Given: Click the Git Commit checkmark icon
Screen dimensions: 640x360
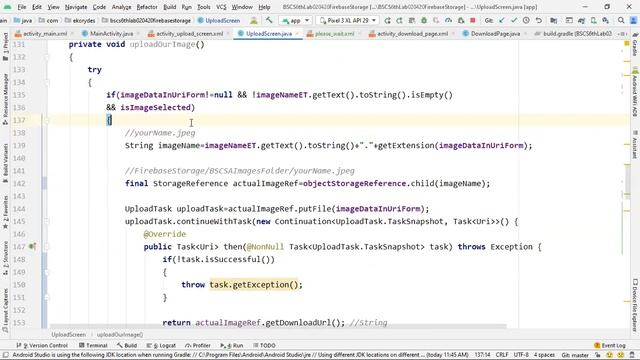Looking at the screenshot, I should point(514,20).
